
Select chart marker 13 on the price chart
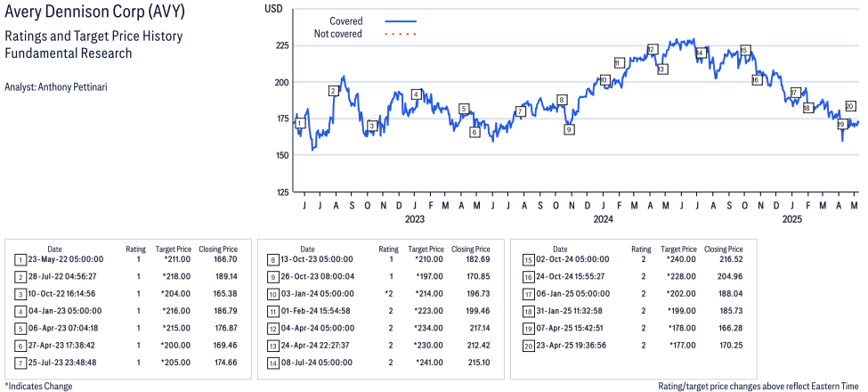(x=662, y=69)
